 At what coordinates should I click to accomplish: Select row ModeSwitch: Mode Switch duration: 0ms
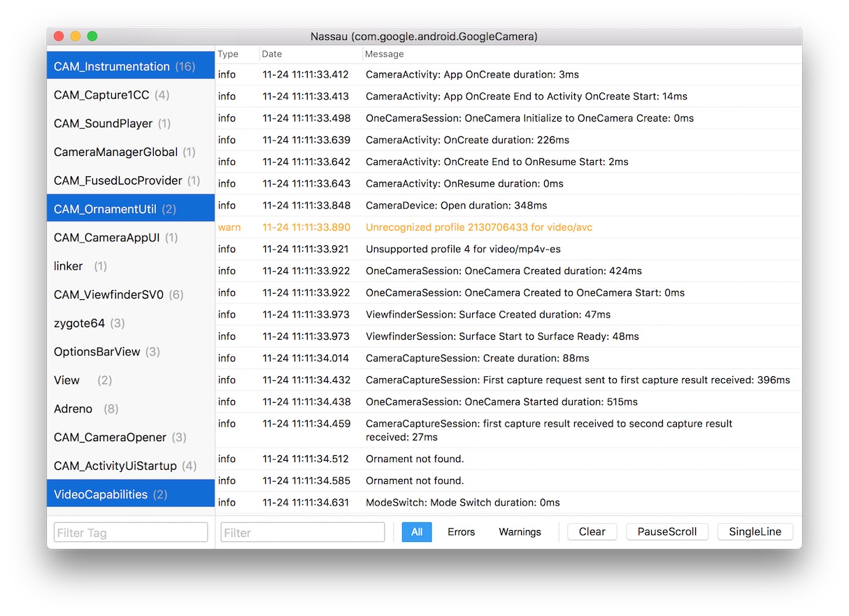click(508, 503)
